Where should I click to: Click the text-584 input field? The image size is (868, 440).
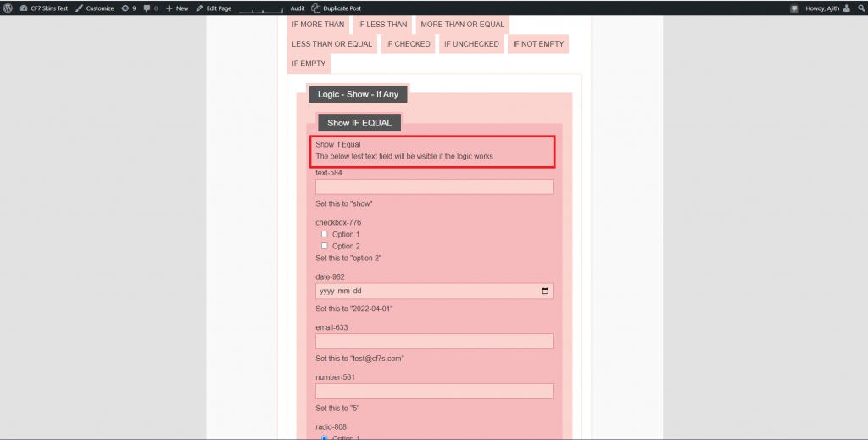coord(434,187)
